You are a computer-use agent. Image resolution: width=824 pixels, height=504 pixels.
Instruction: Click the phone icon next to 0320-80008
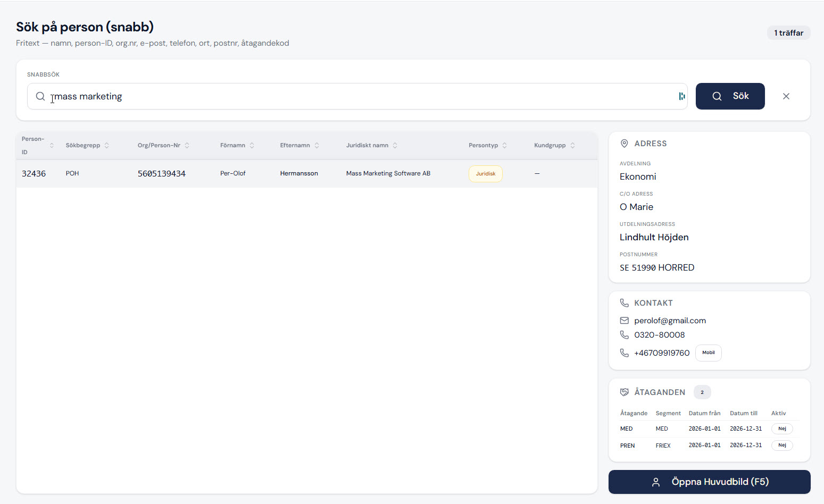[x=625, y=335]
